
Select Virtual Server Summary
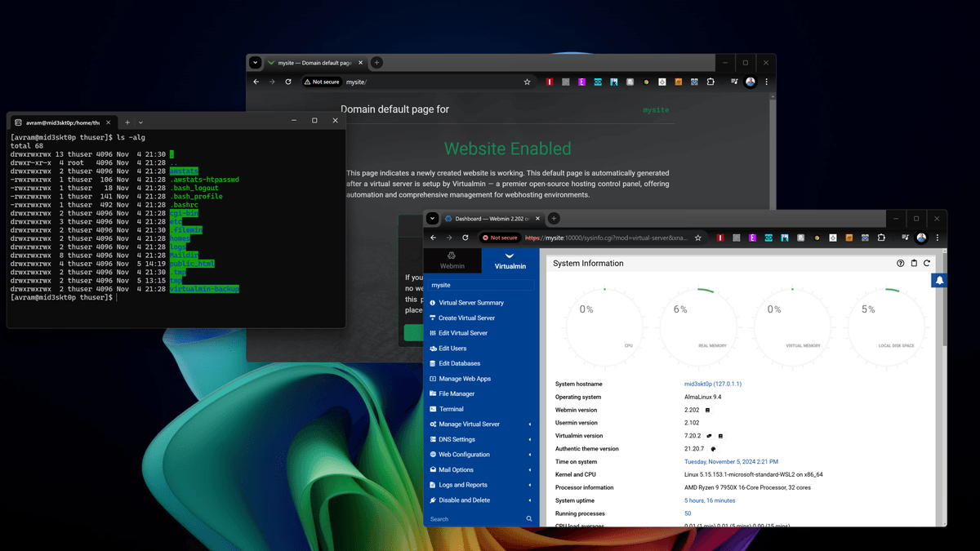click(x=469, y=303)
